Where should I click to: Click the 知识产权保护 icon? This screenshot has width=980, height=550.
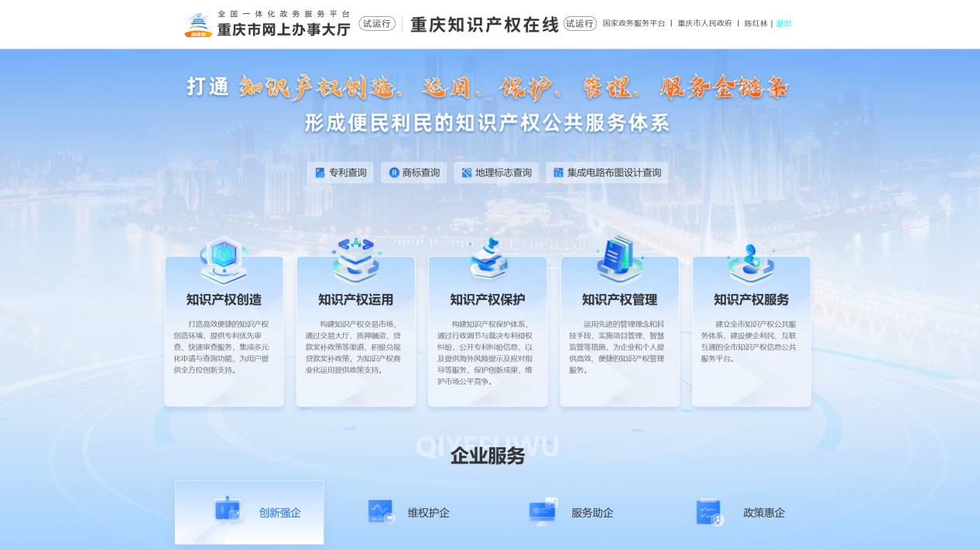488,260
